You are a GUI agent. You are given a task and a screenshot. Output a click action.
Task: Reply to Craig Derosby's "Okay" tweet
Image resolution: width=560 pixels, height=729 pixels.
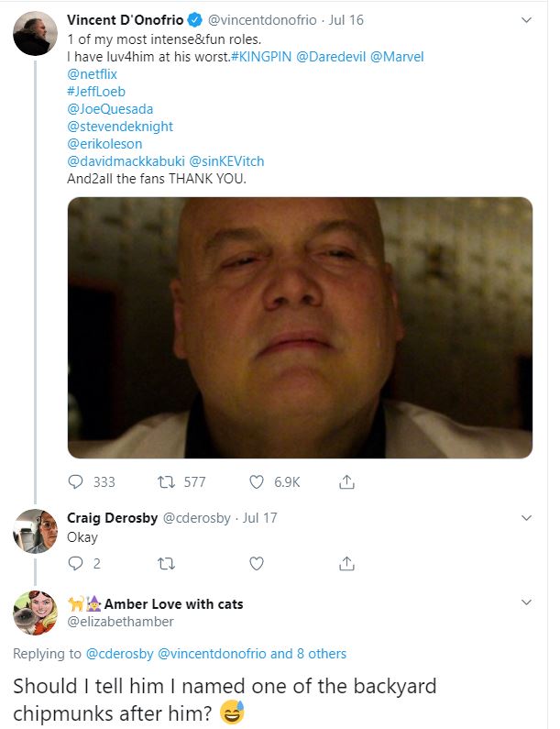click(76, 562)
